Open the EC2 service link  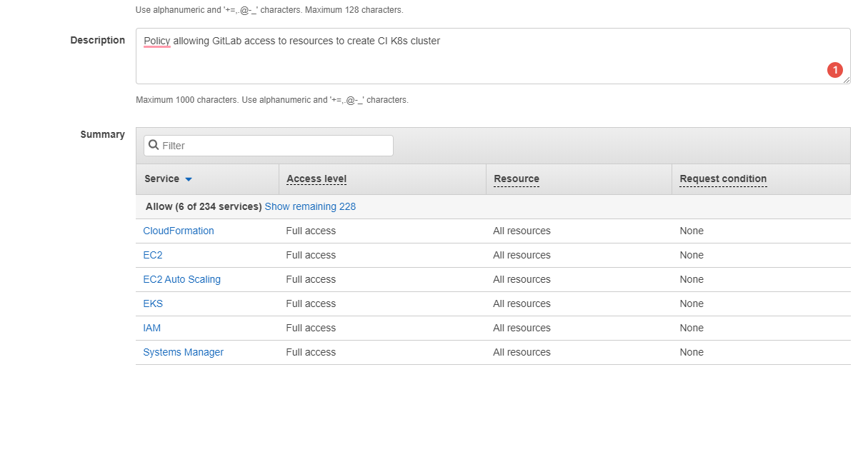pyautogui.click(x=153, y=255)
